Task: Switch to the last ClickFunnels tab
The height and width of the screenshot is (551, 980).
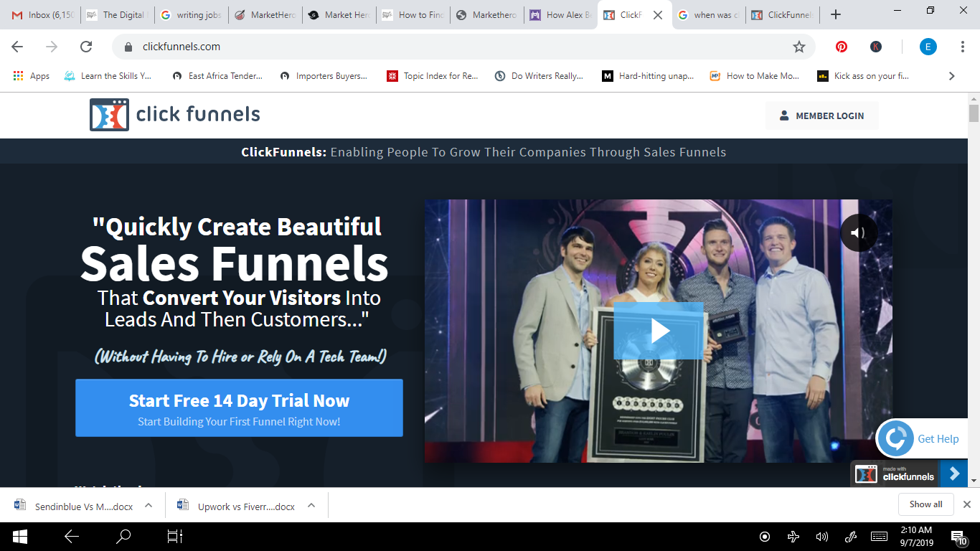Action: point(783,15)
